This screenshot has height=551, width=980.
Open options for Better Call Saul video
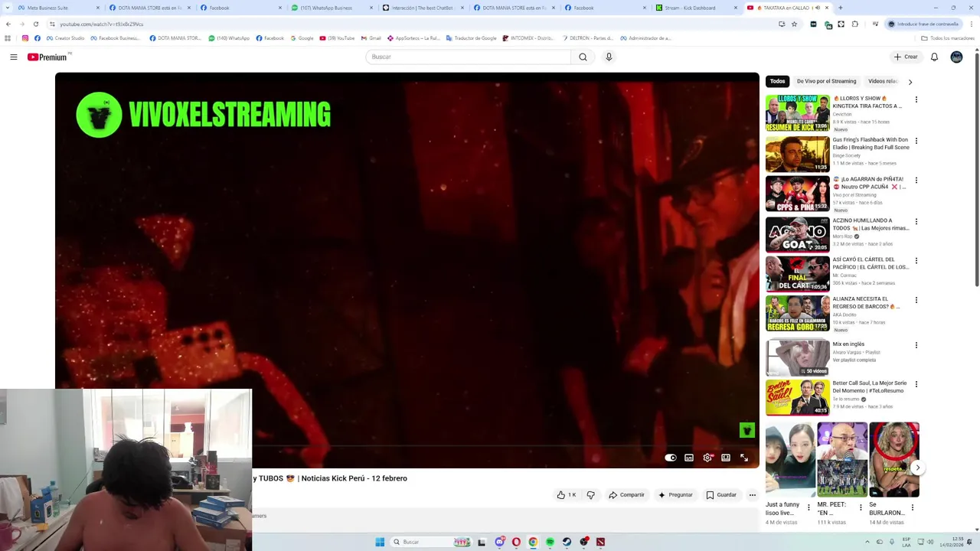click(x=916, y=384)
